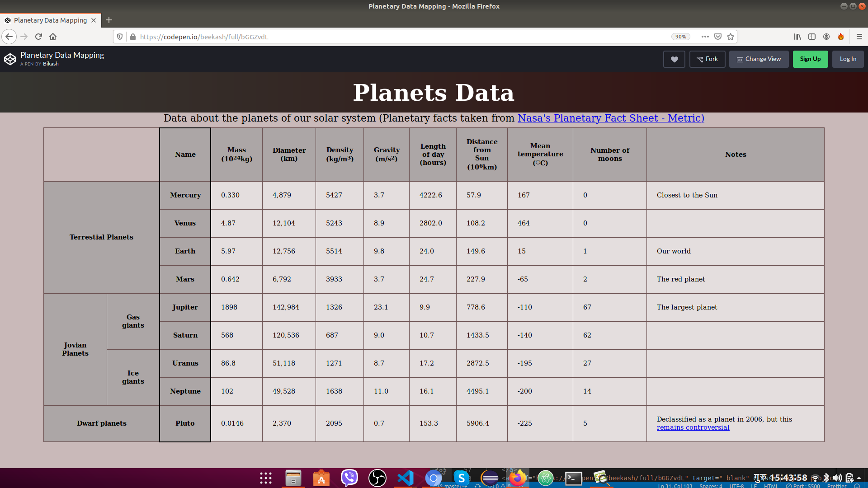868x488 pixels.
Task: Click the Log In button
Action: 848,59
